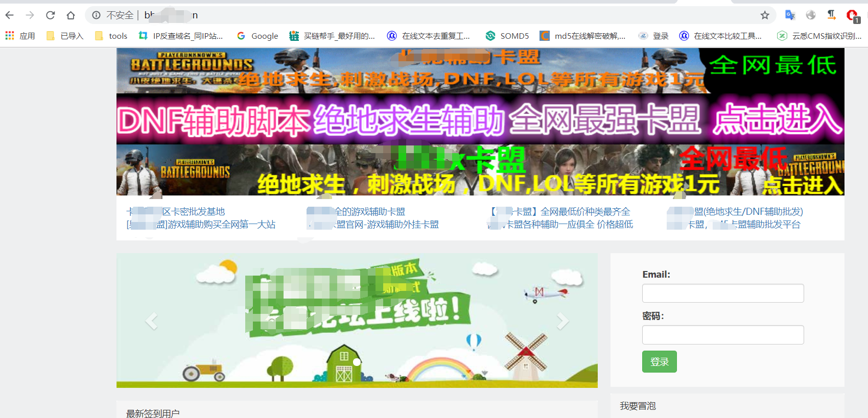The image size is (868, 418).
Task: Open the md5在线解密破解 bookmark
Action: pyautogui.click(x=583, y=36)
